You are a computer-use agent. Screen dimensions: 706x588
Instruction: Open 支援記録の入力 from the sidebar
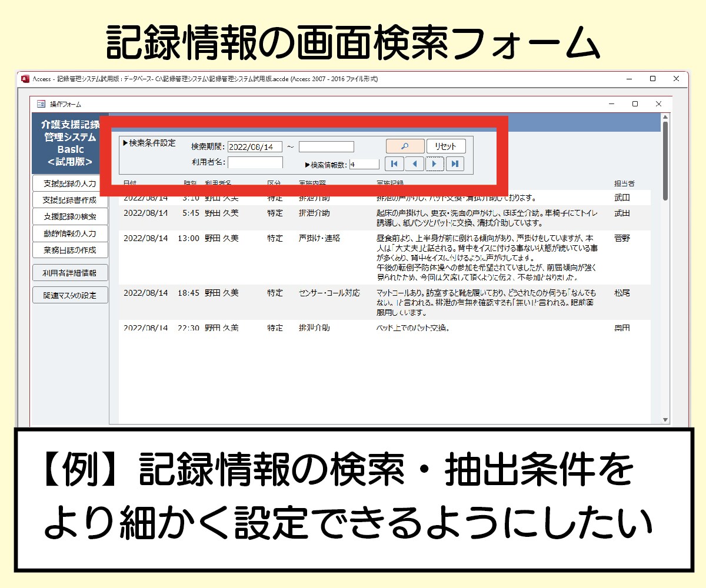tap(71, 183)
